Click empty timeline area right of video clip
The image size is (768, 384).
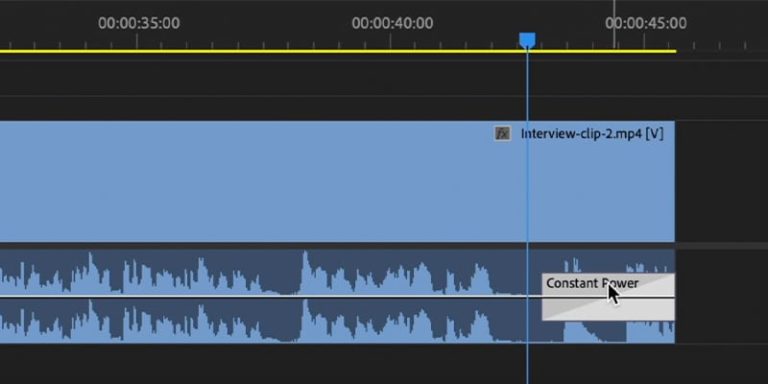[x=721, y=181]
